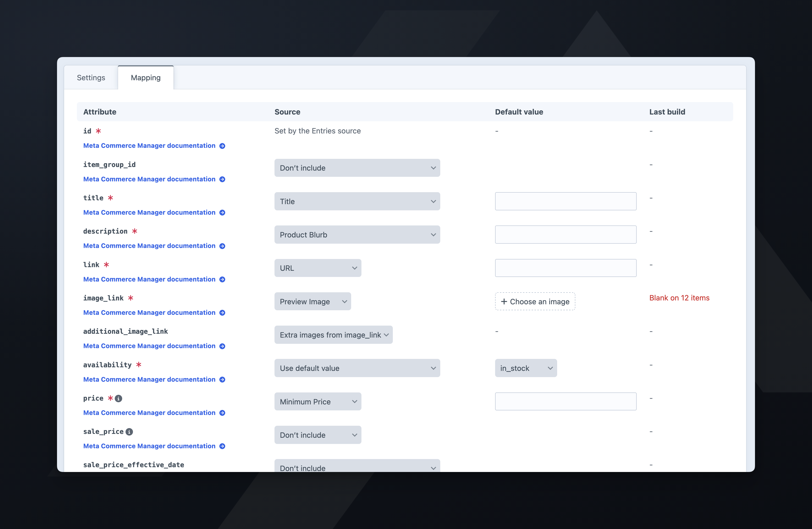
Task: Open Meta documentation link for id
Action: (x=149, y=146)
